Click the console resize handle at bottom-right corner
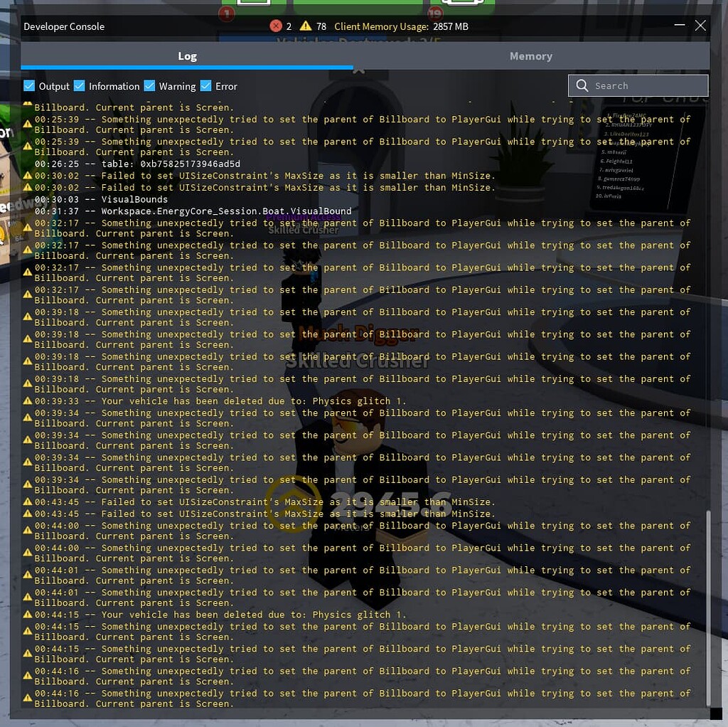728x727 pixels. tap(716, 713)
